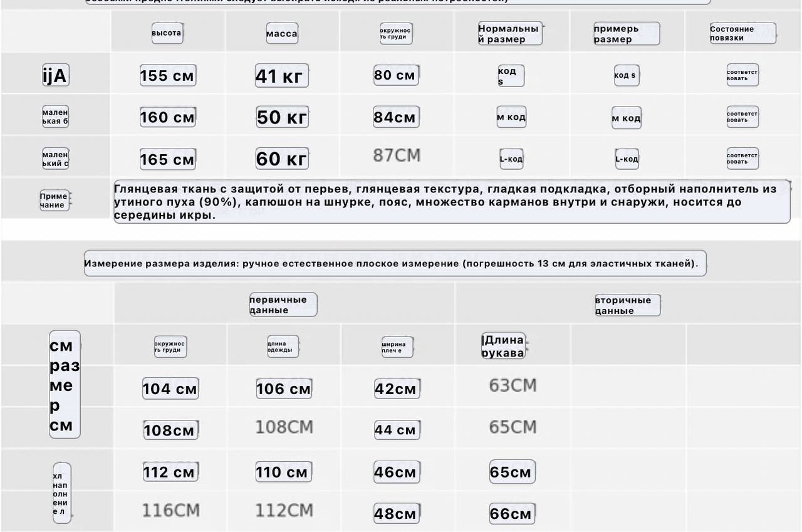Click the 'Примечание' row label
Screen dimensions: 802x532
point(55,201)
